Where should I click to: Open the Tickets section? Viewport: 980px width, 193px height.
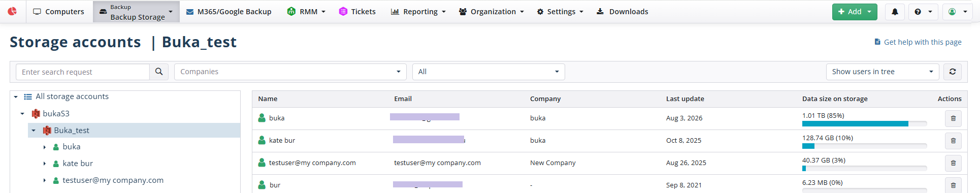[x=357, y=11]
